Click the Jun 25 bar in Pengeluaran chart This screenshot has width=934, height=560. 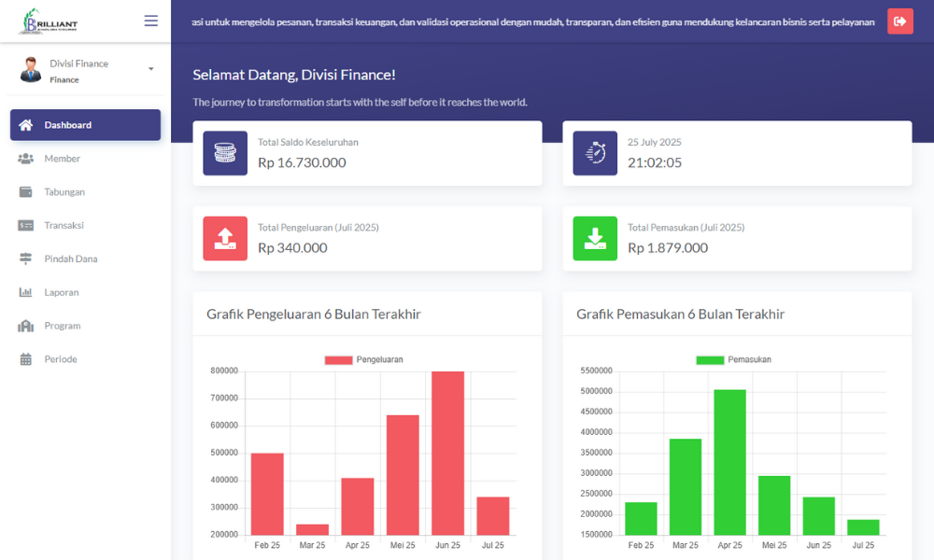pos(447,453)
